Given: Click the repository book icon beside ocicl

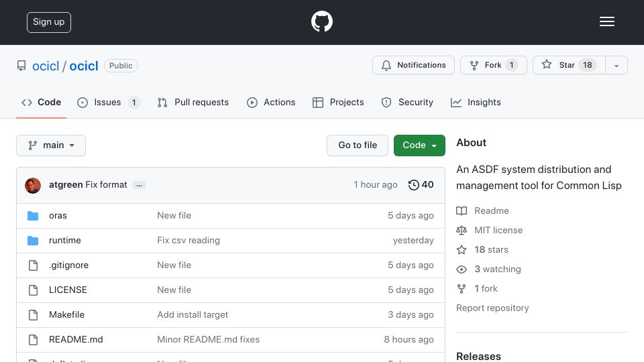Looking at the screenshot, I should tap(21, 66).
